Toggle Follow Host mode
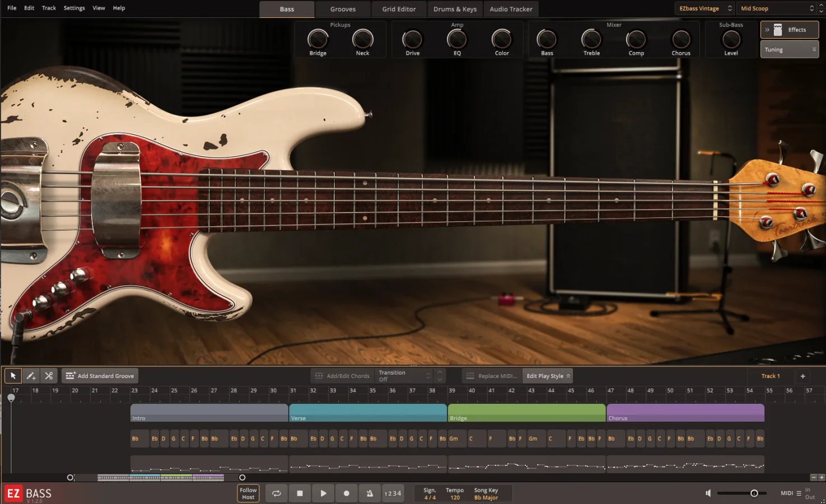 coord(248,493)
